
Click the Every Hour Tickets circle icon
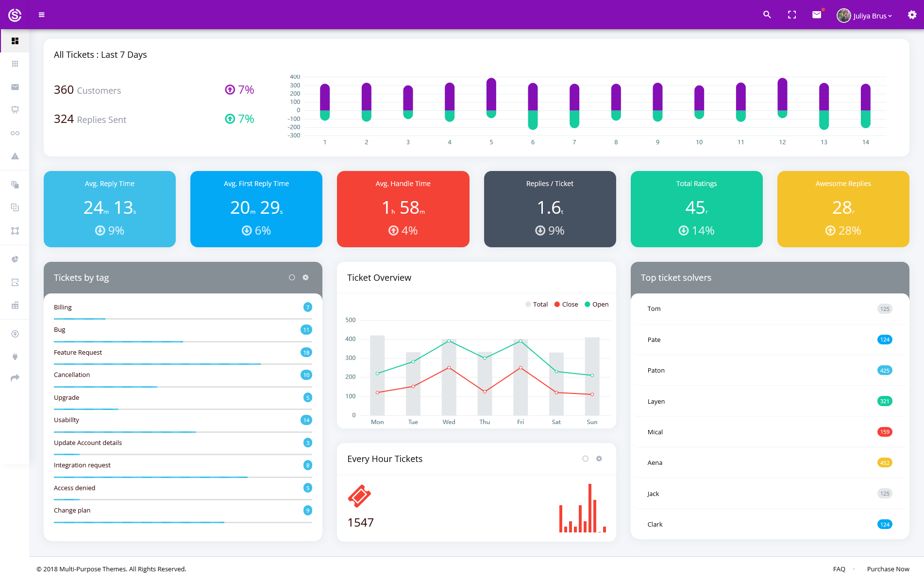[586, 459]
